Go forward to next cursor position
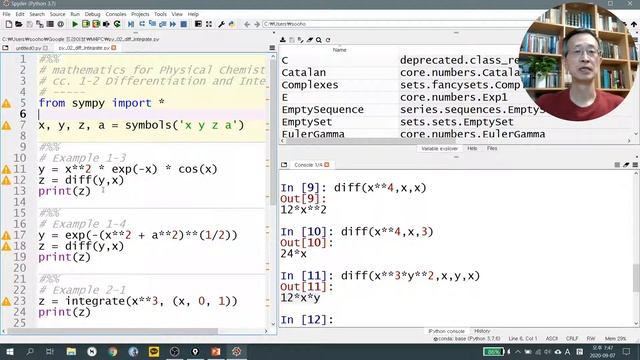 tap(257, 24)
